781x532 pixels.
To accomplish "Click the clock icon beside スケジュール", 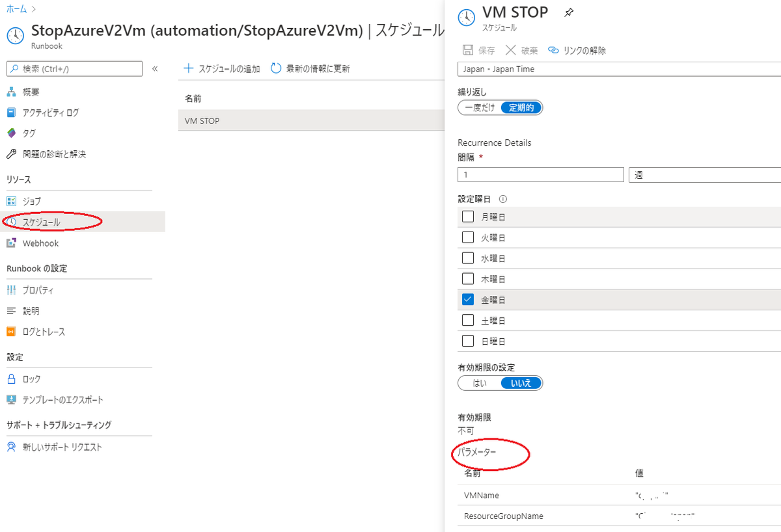I will coord(11,222).
